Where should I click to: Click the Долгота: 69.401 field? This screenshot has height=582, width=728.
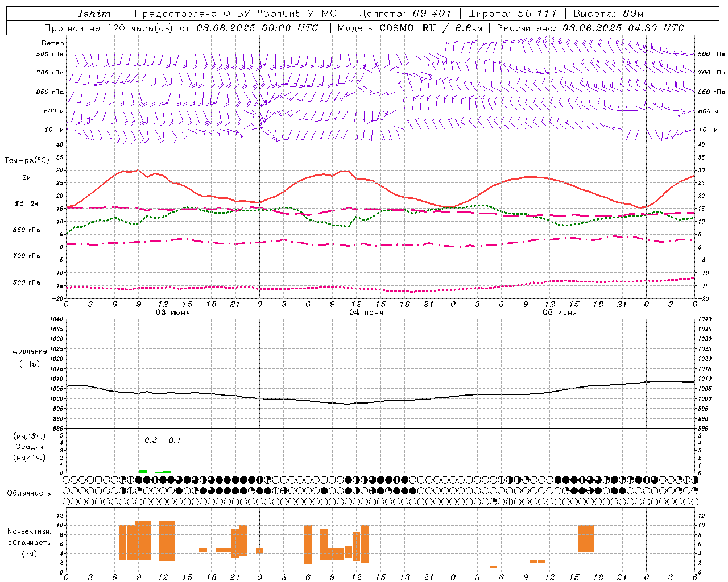click(405, 14)
